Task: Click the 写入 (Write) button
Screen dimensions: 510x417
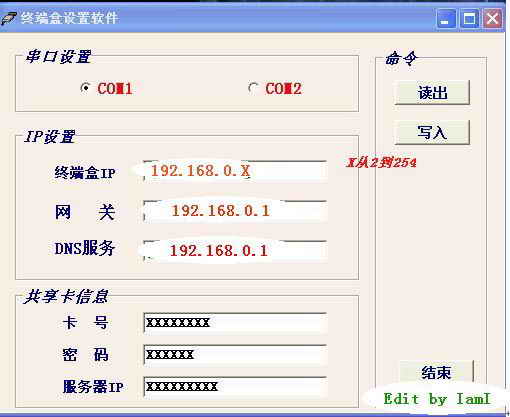Action: click(432, 132)
